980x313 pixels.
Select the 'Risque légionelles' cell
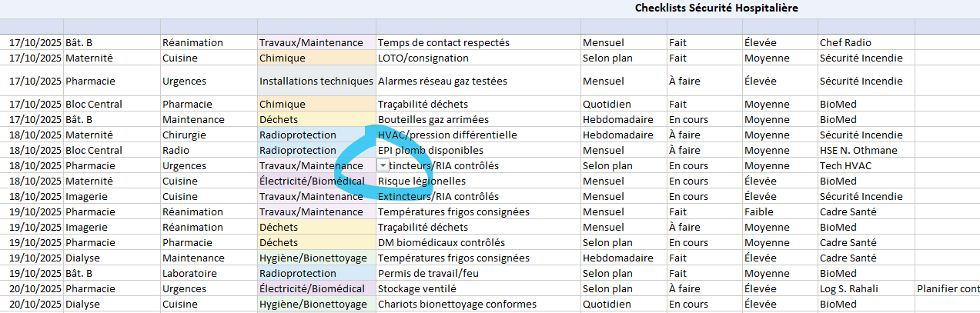[422, 181]
